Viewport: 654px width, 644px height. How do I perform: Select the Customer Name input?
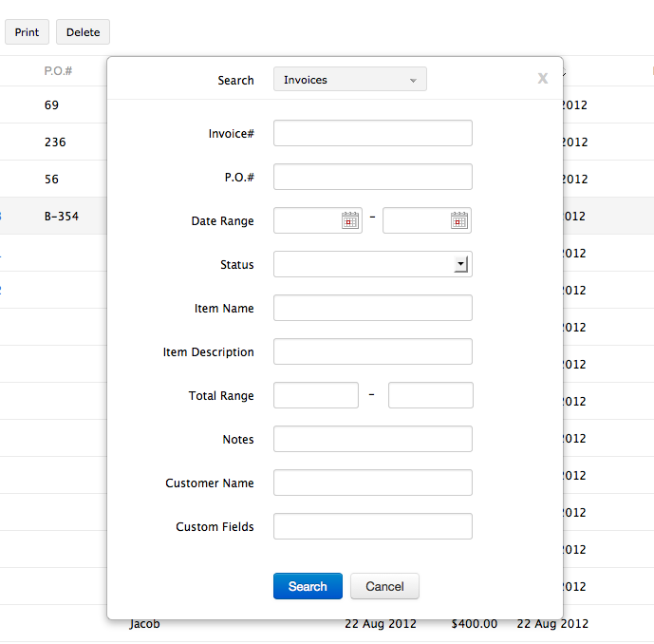click(x=372, y=483)
